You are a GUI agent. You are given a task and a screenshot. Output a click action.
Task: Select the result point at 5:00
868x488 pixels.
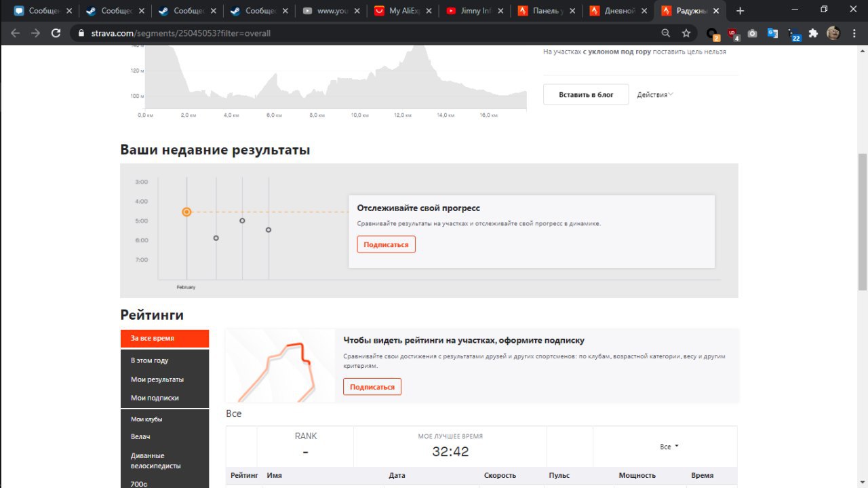[242, 221]
